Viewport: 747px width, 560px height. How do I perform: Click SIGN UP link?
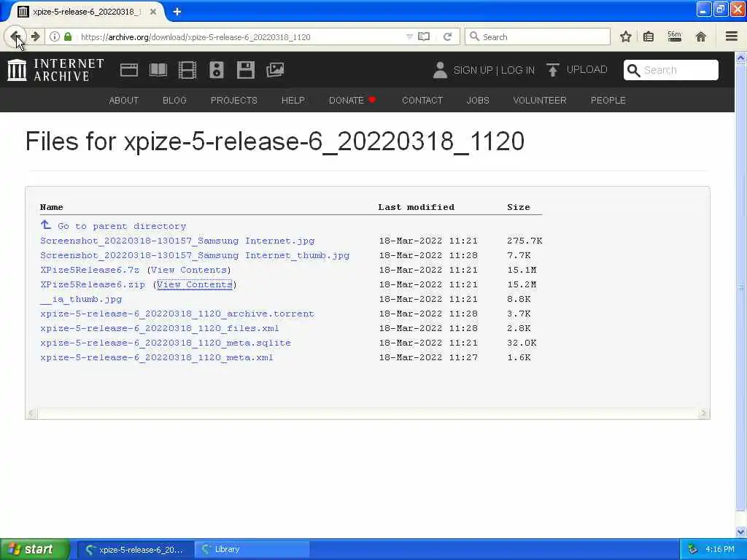(x=473, y=70)
